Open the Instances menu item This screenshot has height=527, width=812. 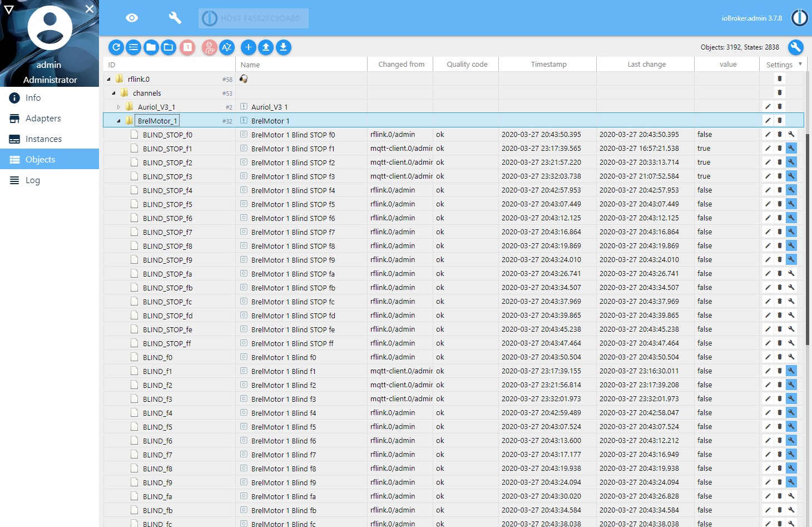coord(43,139)
